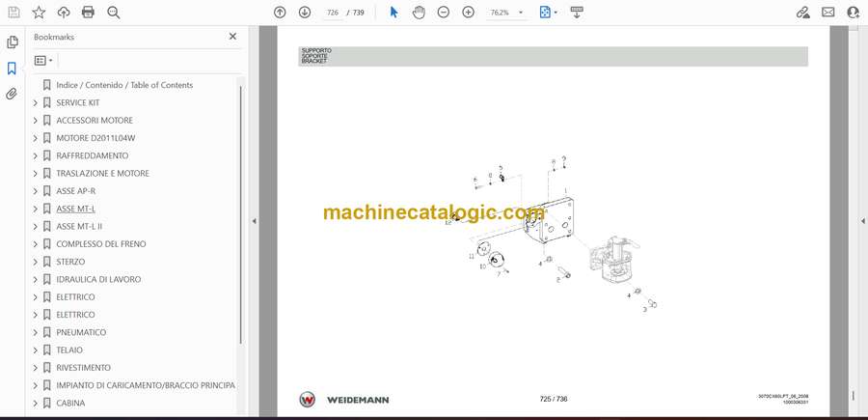Click the share with others person icon
868x420 pixels.
tap(854, 13)
